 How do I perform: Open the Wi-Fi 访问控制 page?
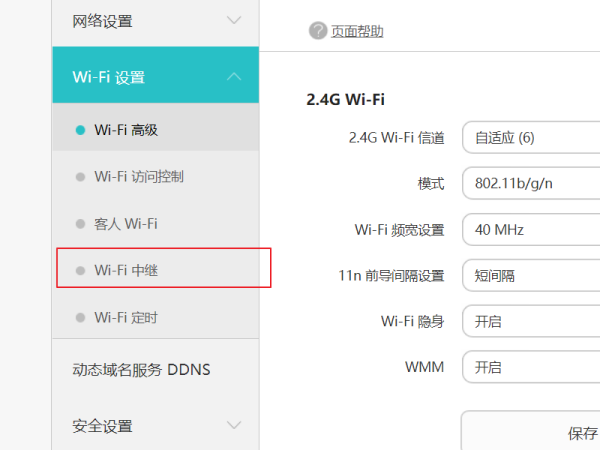[139, 177]
